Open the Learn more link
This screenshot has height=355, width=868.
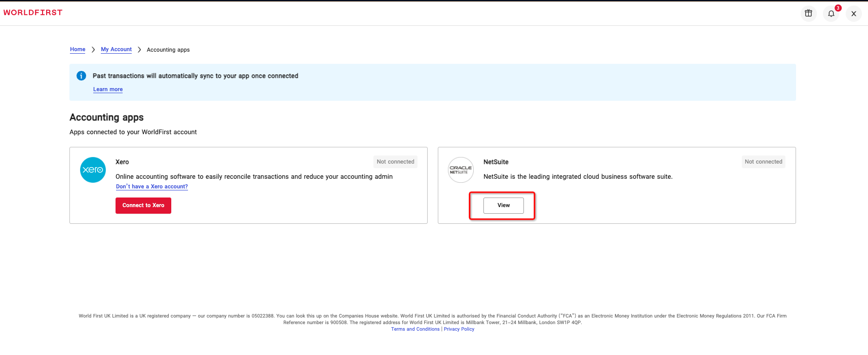[108, 90]
